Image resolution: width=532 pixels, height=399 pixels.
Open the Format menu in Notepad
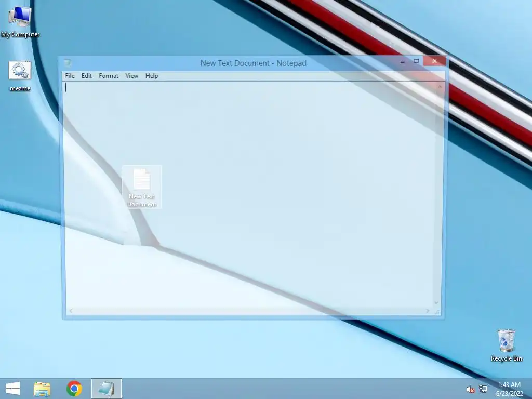click(x=109, y=76)
